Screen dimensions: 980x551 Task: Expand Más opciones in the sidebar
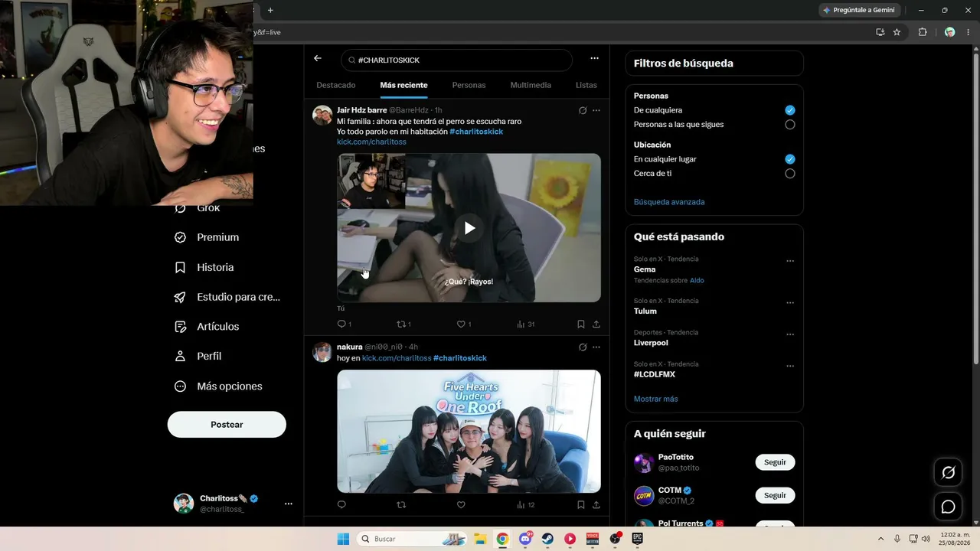point(218,386)
